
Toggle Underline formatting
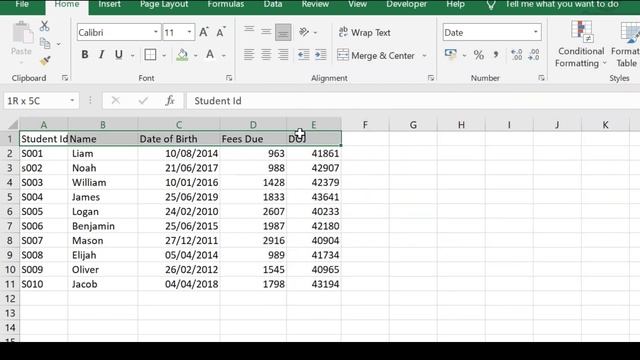pos(119,55)
